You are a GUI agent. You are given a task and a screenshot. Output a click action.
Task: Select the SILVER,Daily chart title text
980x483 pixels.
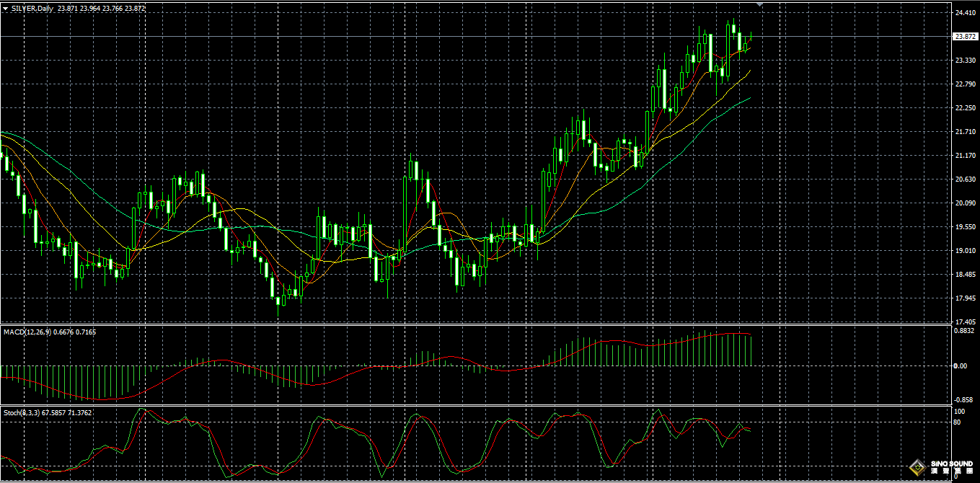coord(32,9)
